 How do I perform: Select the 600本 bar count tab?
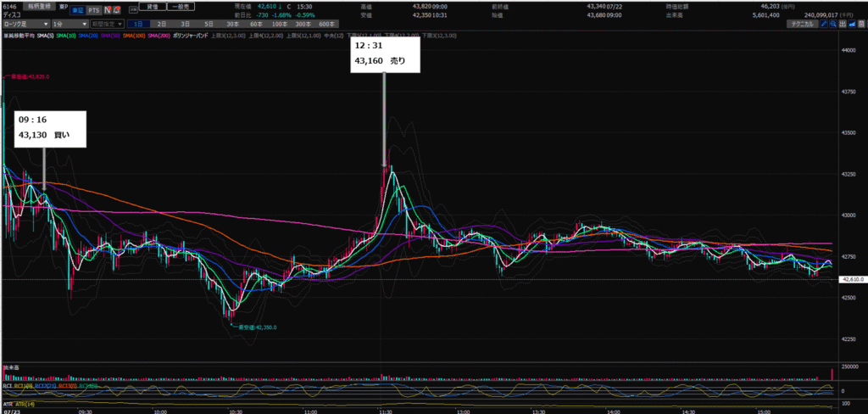(x=327, y=24)
